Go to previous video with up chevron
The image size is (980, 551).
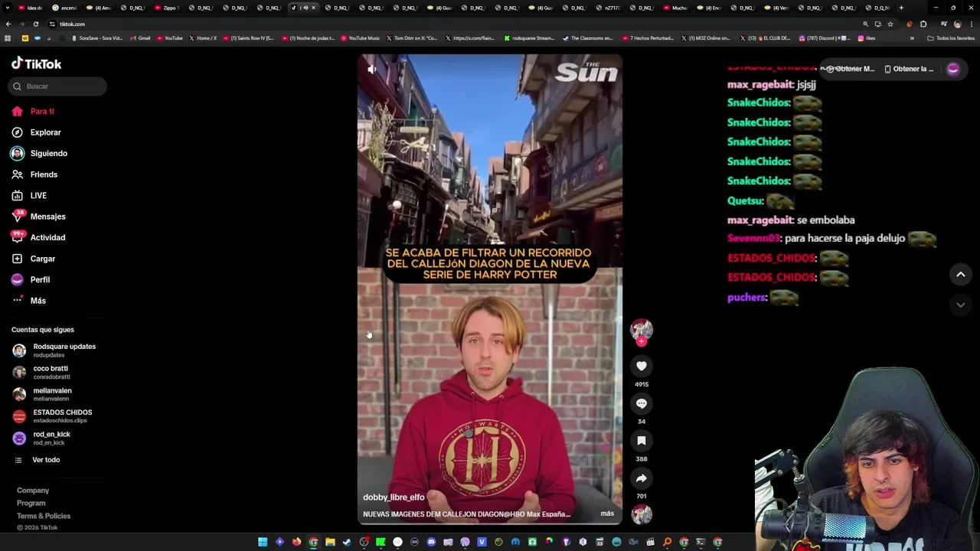click(x=961, y=275)
